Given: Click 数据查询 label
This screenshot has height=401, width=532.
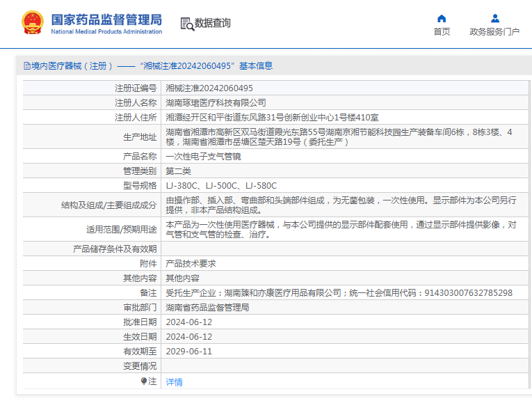Looking at the screenshot, I should (212, 23).
